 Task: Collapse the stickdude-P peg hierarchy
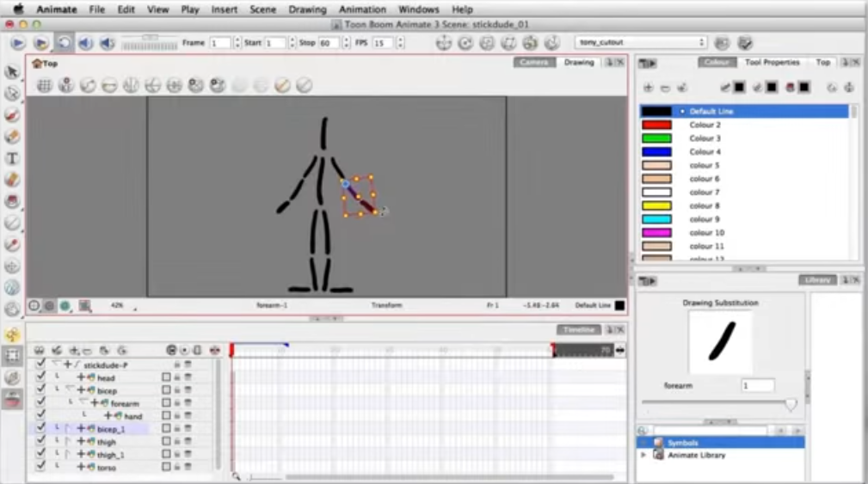point(56,364)
